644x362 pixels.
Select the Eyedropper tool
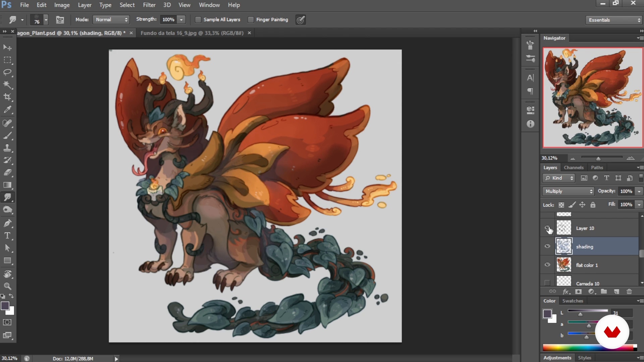[7, 110]
